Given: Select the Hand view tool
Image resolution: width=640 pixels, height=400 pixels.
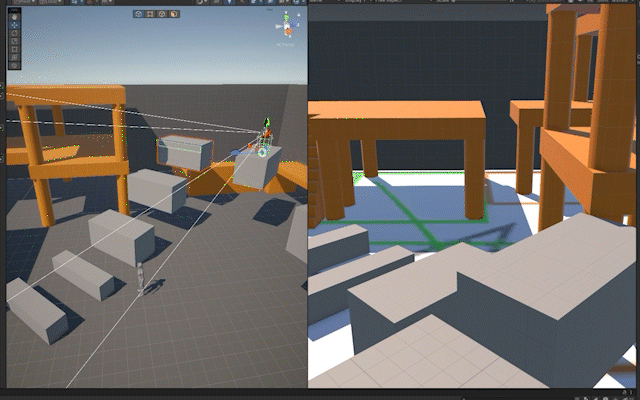Looking at the screenshot, I should click(15, 17).
